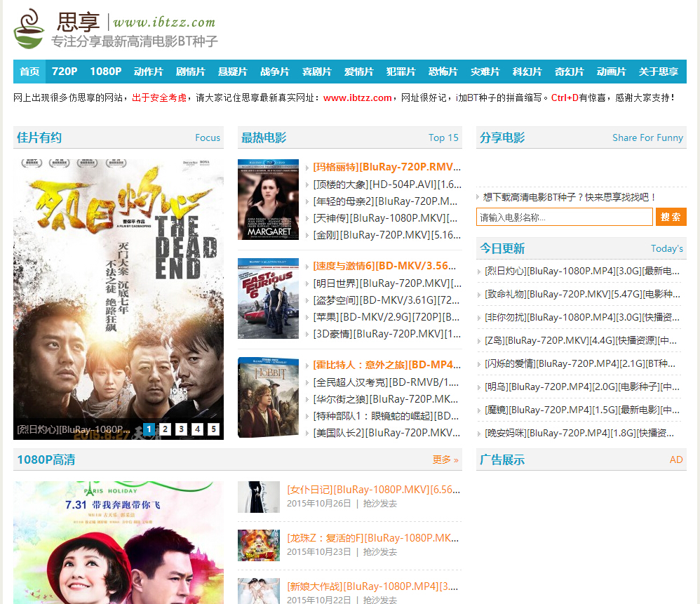
Task: Click the 思享 teacup logo icon
Action: click(29, 29)
